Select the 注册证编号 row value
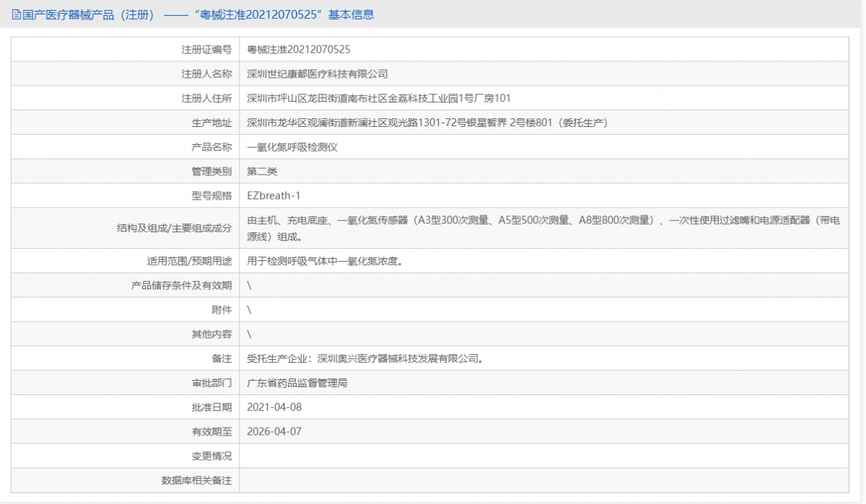Screen dimensions: 866x504 tap(304, 49)
